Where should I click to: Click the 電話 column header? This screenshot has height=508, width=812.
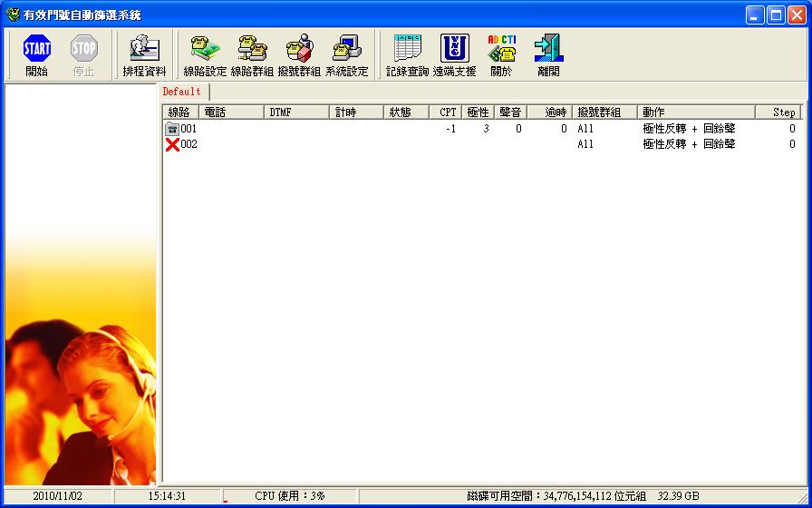pos(231,112)
